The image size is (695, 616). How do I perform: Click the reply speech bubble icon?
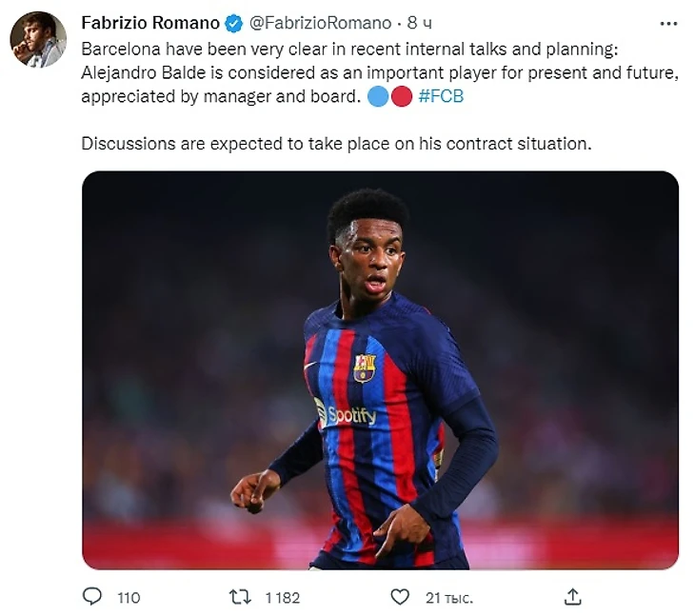(92, 597)
